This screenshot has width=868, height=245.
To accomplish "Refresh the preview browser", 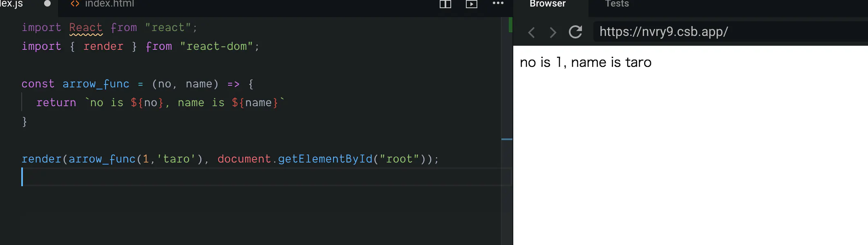I will (x=575, y=32).
